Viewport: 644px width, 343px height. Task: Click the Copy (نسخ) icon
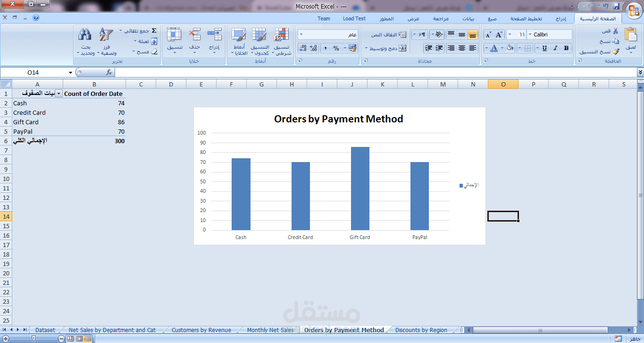(x=616, y=41)
